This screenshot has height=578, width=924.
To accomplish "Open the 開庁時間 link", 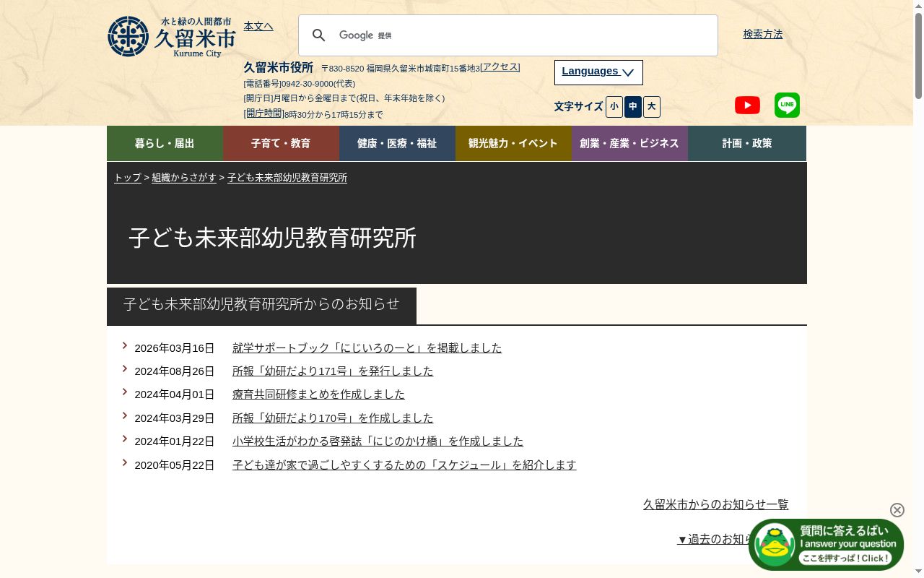I will click(x=264, y=113).
